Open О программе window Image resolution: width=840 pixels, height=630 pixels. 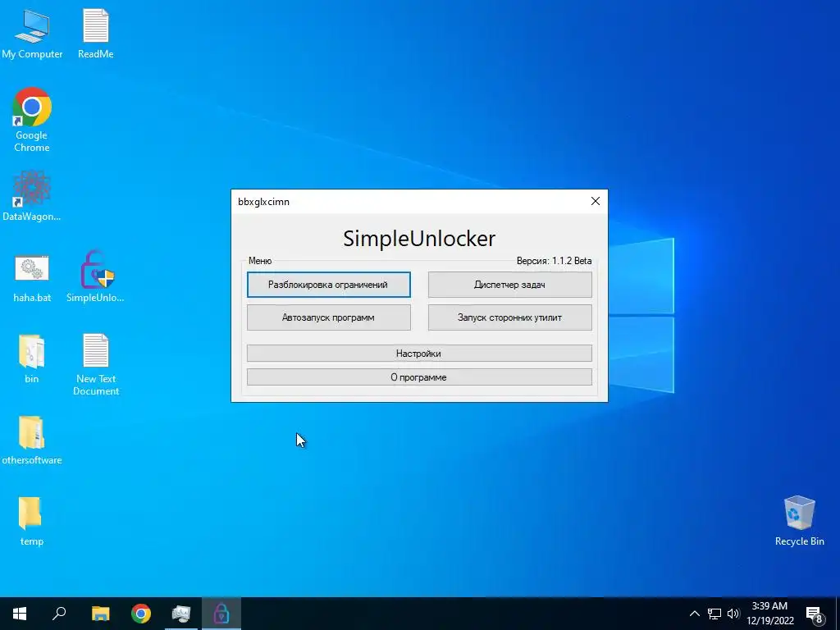point(419,377)
